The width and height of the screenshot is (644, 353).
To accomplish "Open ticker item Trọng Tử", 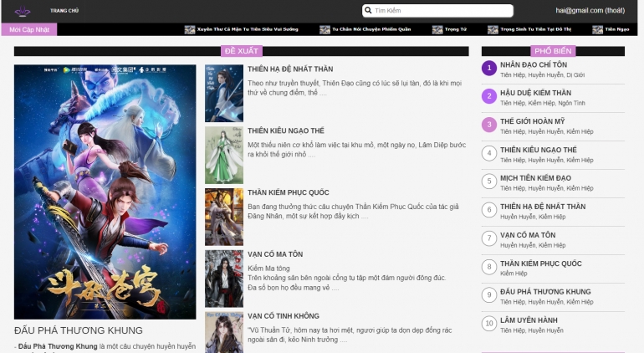I will [456, 29].
